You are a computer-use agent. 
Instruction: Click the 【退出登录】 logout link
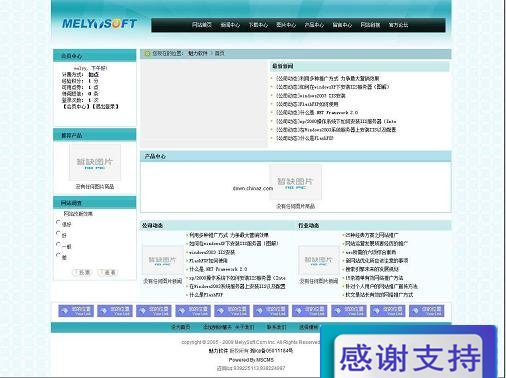pyautogui.click(x=105, y=107)
